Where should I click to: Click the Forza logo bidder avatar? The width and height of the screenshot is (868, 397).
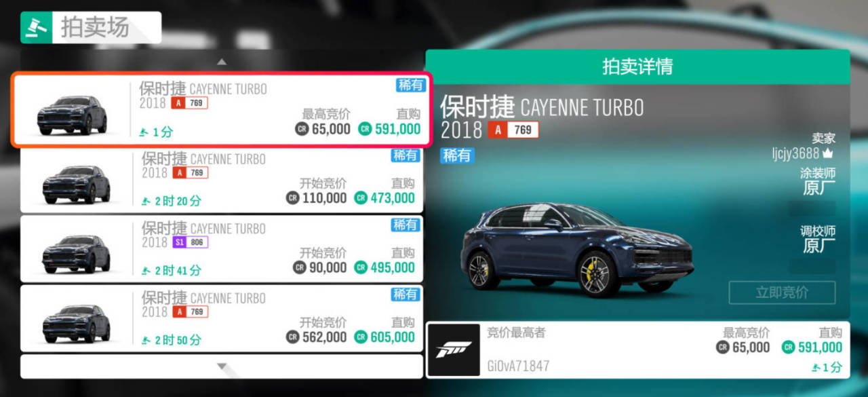[454, 349]
